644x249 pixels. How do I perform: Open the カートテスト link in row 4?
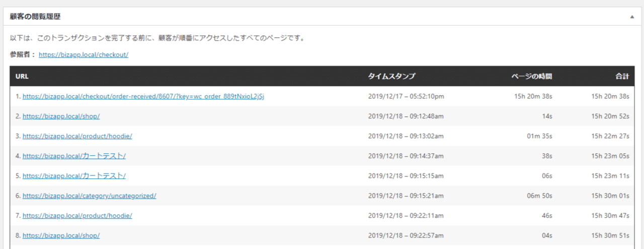tap(74, 156)
